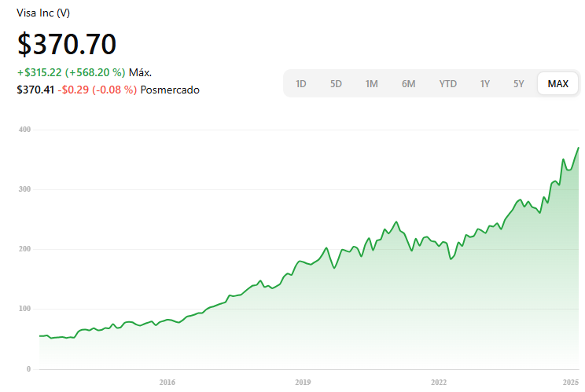Click the Posmercado label

[170, 90]
